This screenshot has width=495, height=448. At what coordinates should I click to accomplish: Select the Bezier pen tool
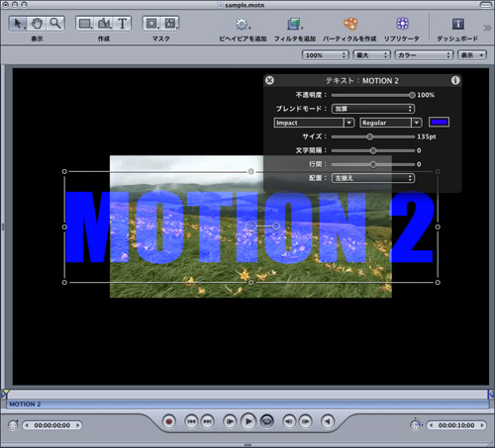(x=104, y=24)
